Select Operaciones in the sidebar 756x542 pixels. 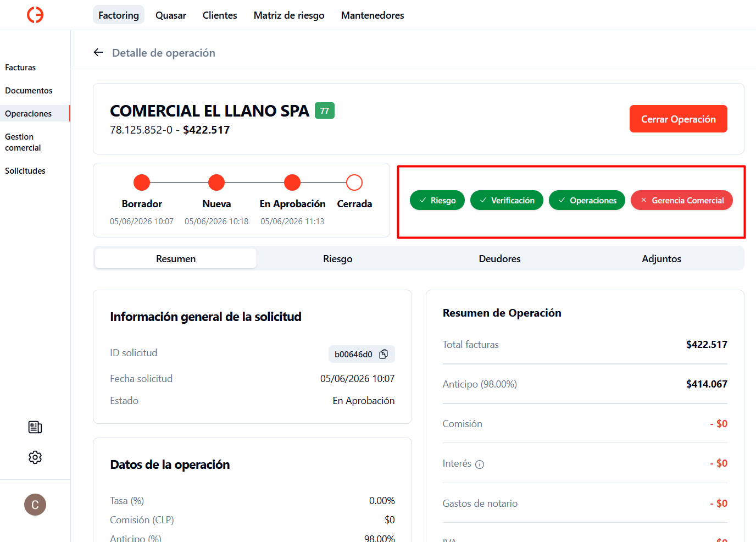pyautogui.click(x=35, y=113)
